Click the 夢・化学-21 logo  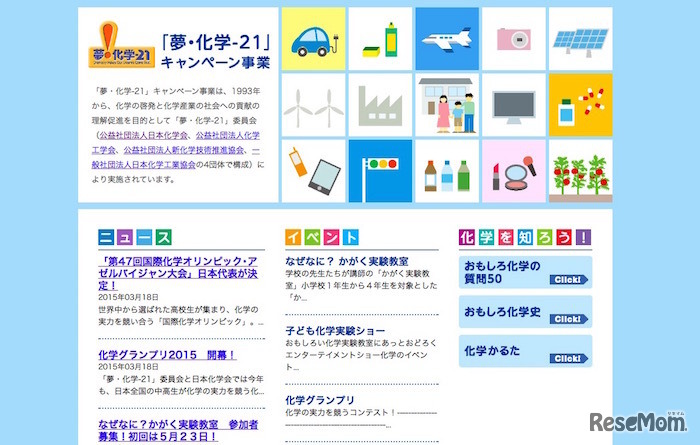click(121, 46)
